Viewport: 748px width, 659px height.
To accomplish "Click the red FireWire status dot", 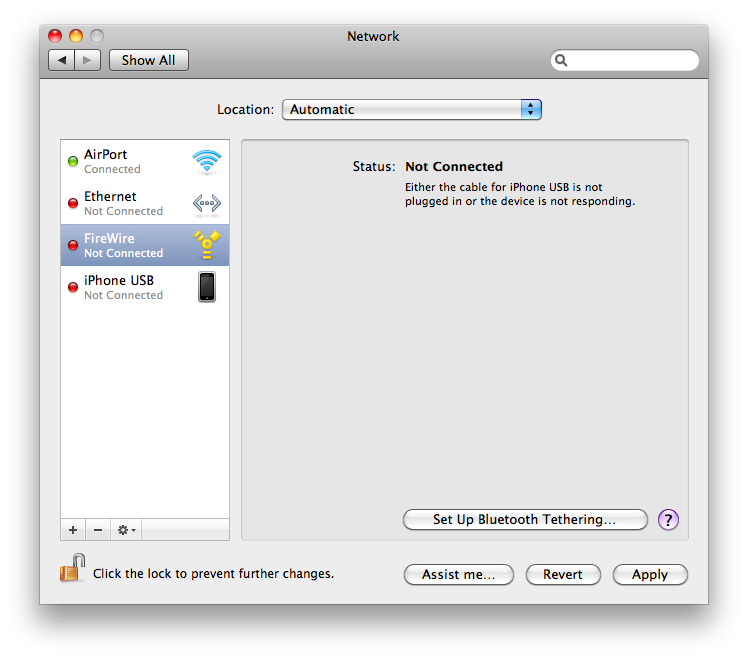I will coord(73,245).
